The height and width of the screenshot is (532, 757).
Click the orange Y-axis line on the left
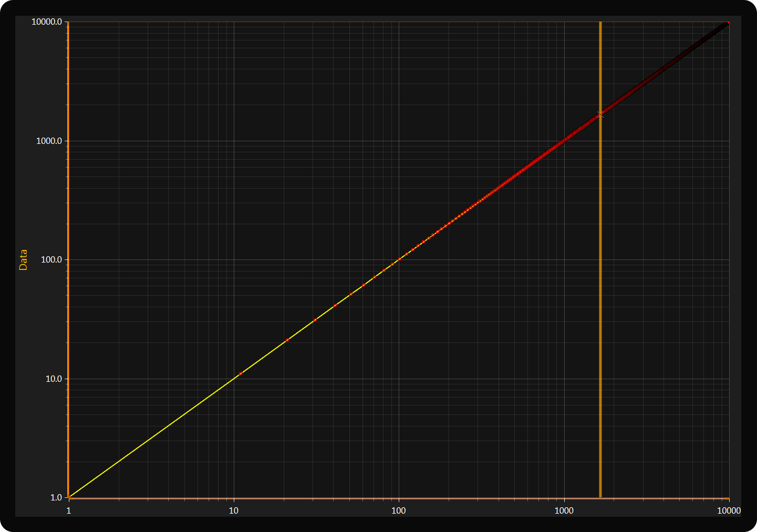click(x=68, y=263)
